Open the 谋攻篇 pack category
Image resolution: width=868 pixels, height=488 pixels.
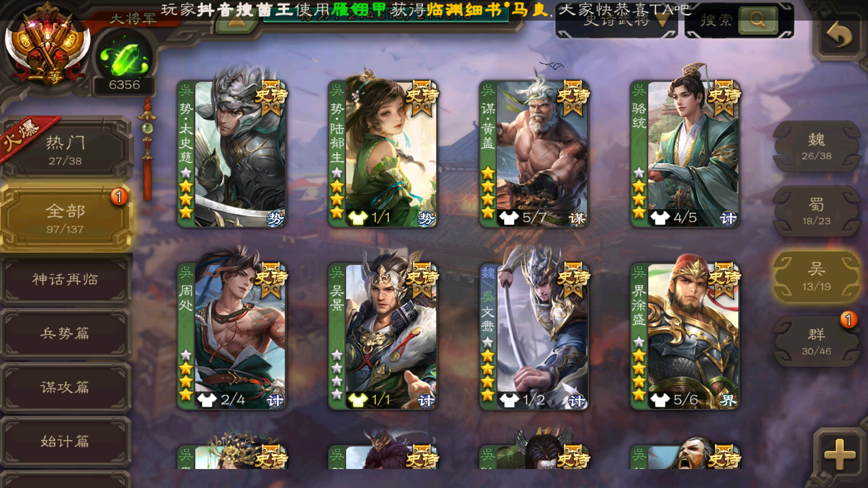tap(65, 387)
